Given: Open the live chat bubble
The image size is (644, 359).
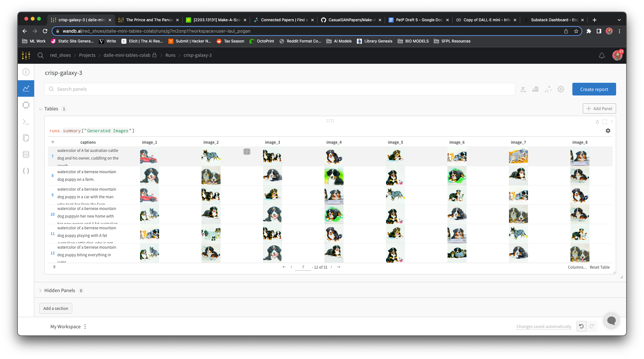Looking at the screenshot, I should click(611, 321).
